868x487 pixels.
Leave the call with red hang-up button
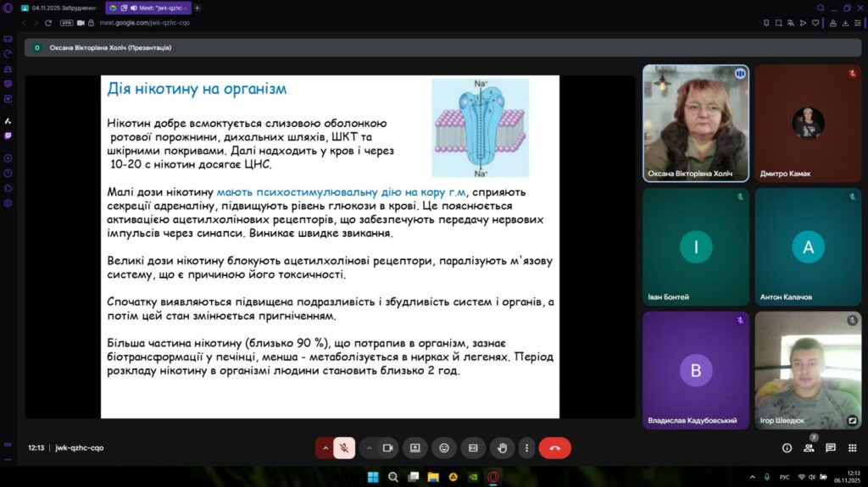[555, 447]
